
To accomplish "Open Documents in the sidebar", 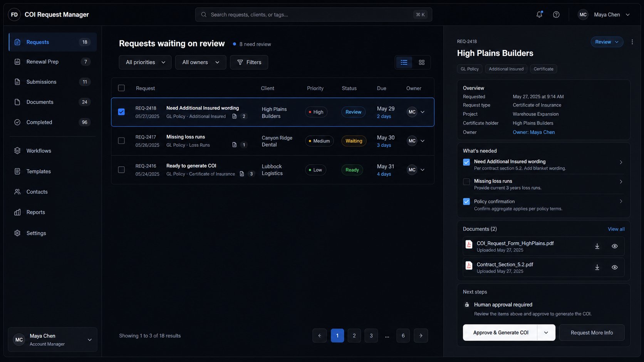I will click(52, 102).
